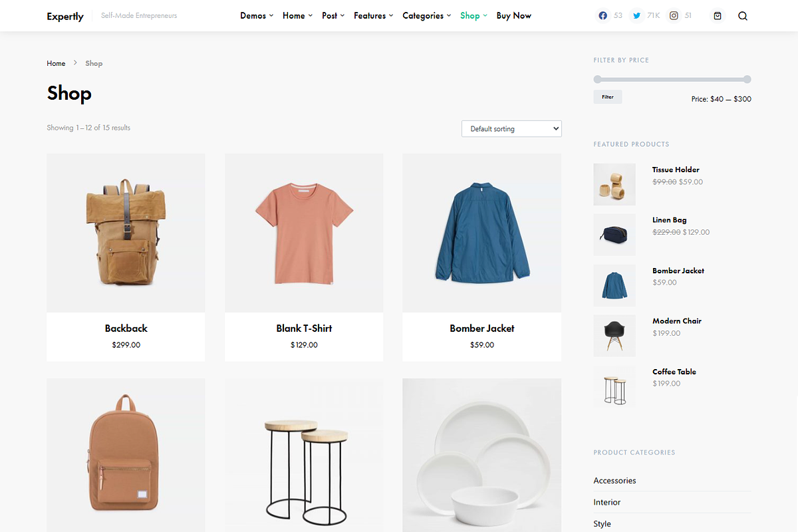Open the side tables product image

[x=304, y=456]
